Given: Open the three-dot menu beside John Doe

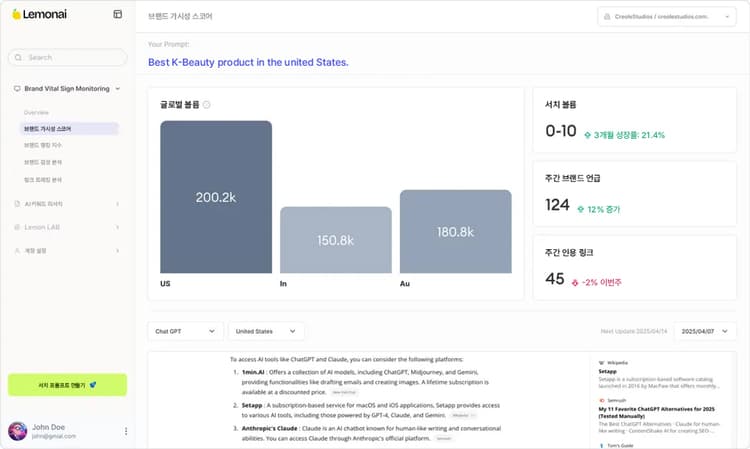Looking at the screenshot, I should click(x=126, y=431).
